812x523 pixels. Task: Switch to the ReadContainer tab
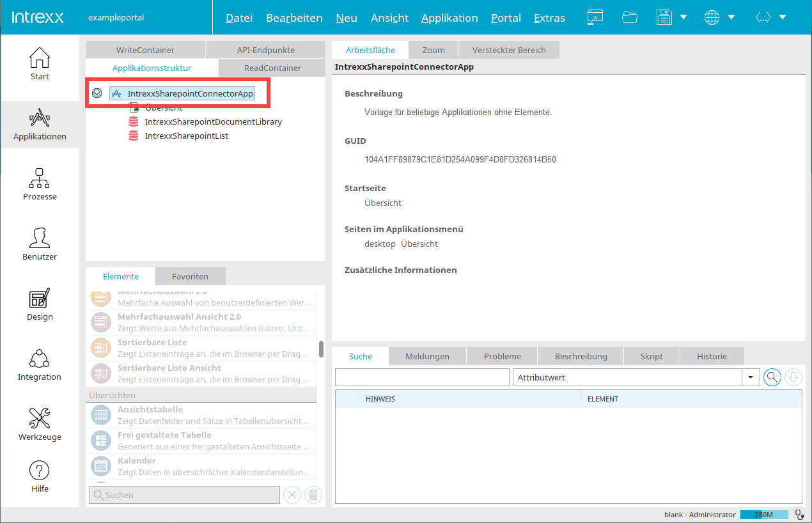[272, 68]
